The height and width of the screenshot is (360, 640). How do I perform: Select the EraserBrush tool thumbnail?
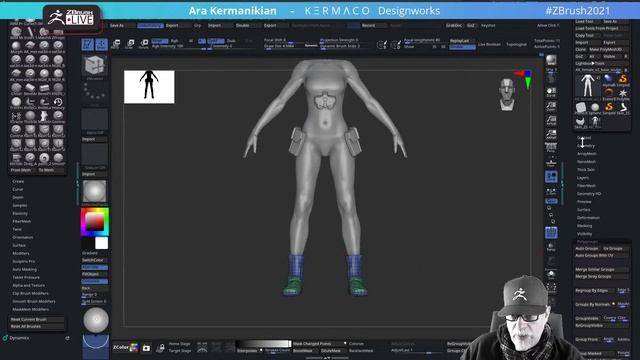click(x=608, y=93)
